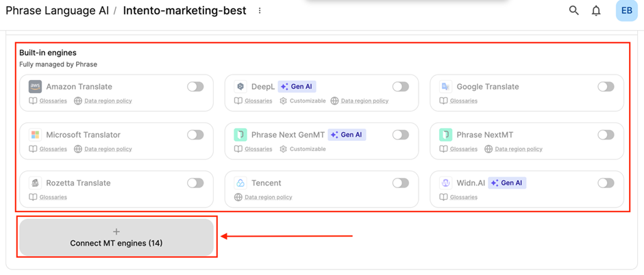Click the Tencent cloud logo icon
Image resolution: width=644 pixels, height=275 pixels.
click(x=240, y=183)
